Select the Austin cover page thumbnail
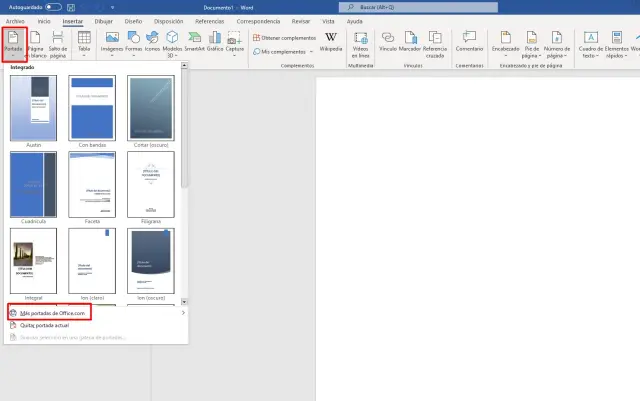 click(34, 109)
